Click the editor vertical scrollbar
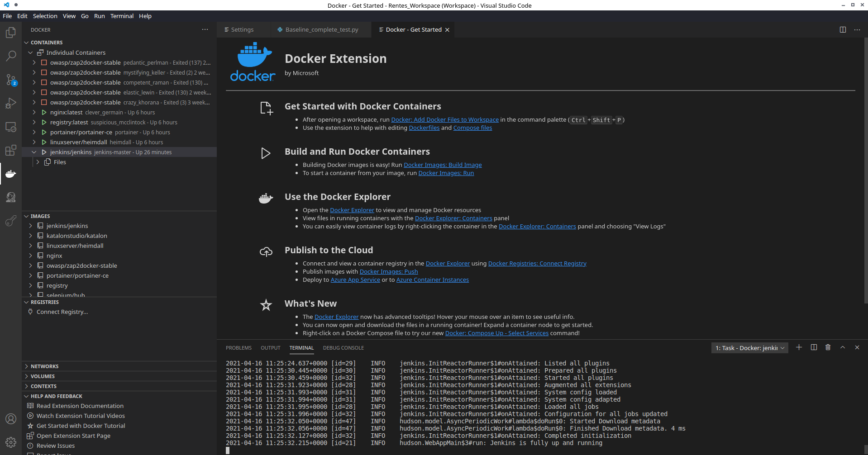The image size is (868, 455). (x=866, y=171)
